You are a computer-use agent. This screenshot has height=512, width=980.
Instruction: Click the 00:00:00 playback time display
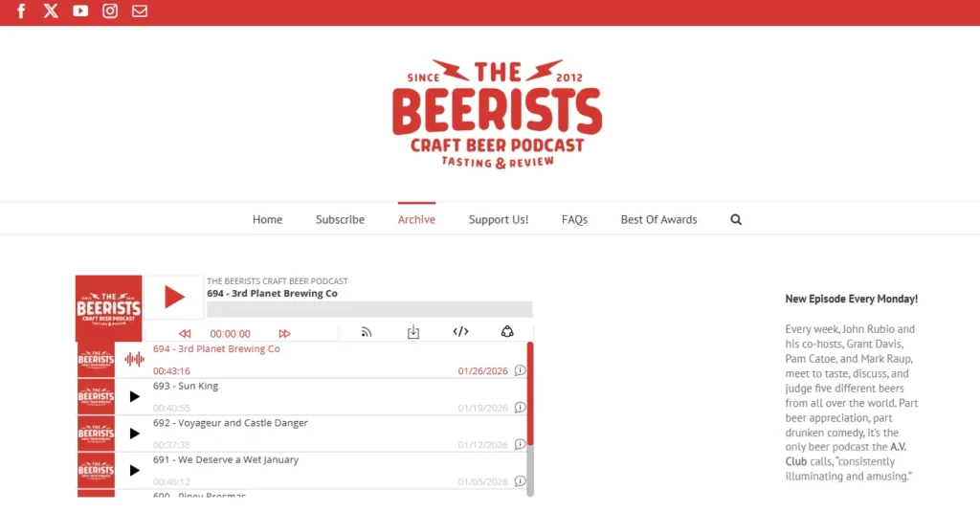pos(230,334)
